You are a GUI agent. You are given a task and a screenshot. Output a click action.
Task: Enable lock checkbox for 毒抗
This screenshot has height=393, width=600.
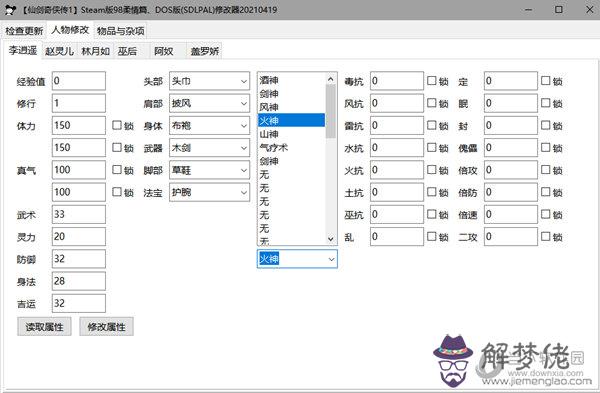click(432, 81)
